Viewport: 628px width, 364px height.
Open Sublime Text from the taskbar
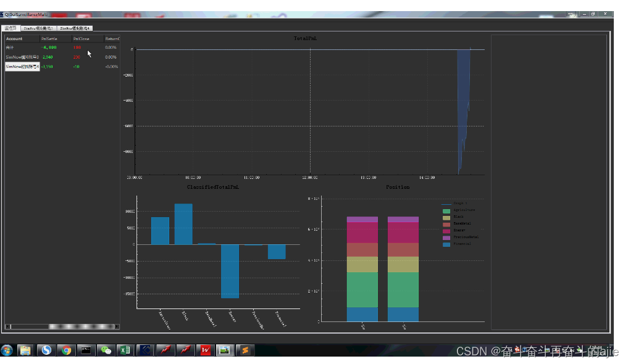pyautogui.click(x=245, y=350)
